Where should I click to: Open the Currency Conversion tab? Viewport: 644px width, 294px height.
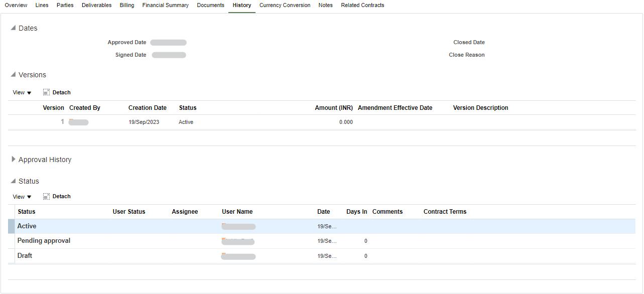[285, 5]
